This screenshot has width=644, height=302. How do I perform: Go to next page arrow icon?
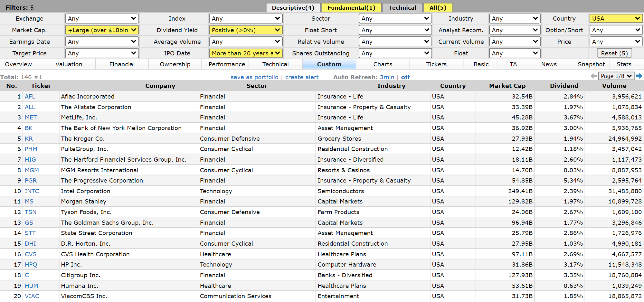(x=639, y=76)
